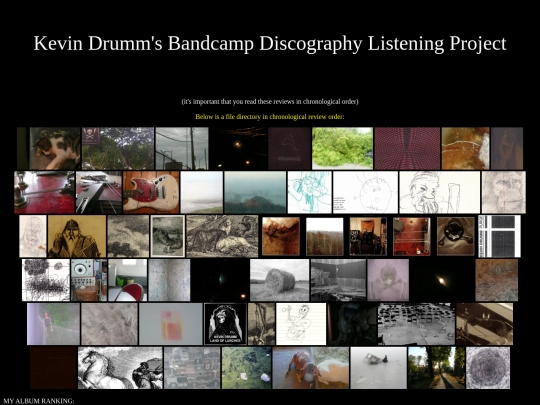Image resolution: width=540 pixels, height=405 pixels.
Task: Open the red-and-white electric guitar thumbnail
Action: (151, 192)
